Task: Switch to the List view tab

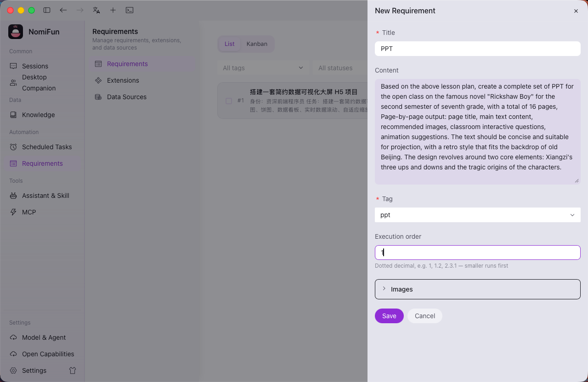Action: coord(230,44)
